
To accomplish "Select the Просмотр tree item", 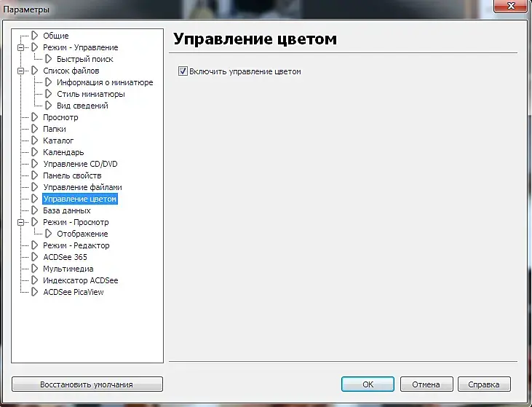I will 60,117.
